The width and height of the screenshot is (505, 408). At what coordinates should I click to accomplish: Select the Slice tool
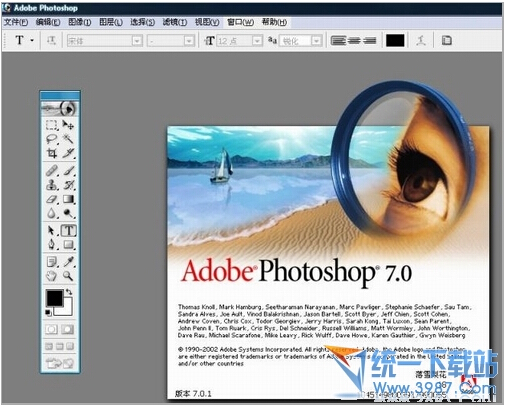coord(68,153)
